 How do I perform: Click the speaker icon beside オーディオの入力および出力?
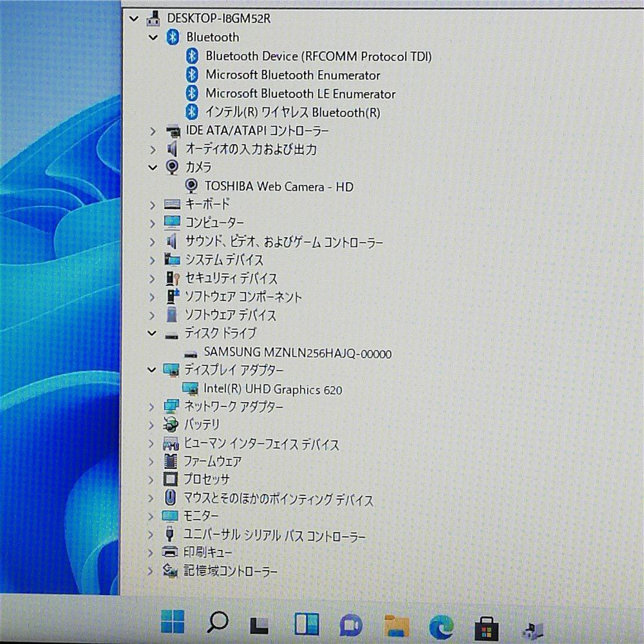[x=173, y=149]
